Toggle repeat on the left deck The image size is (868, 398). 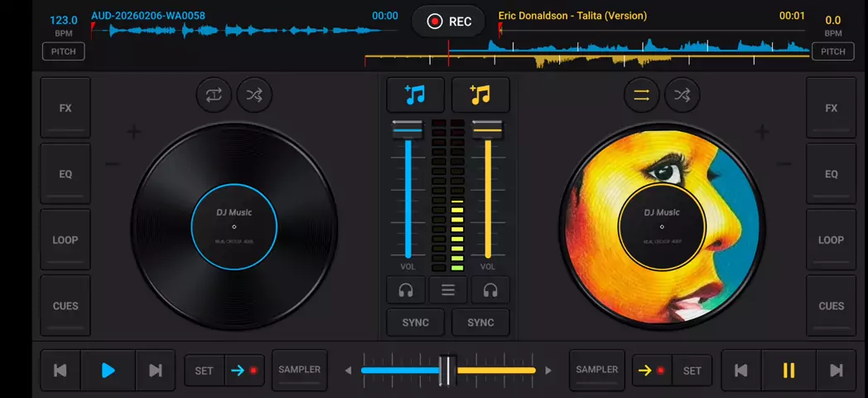point(214,95)
